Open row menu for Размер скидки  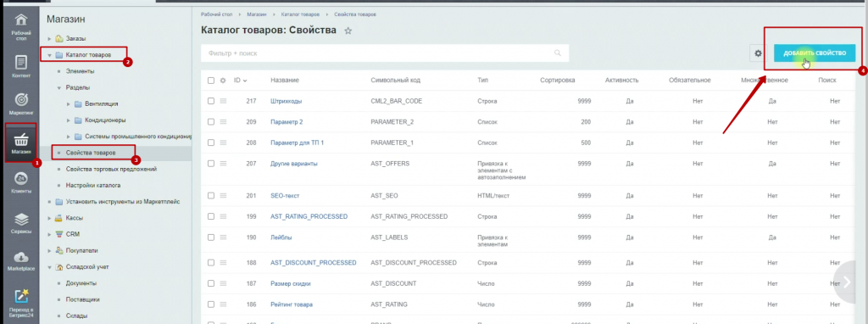tap(224, 283)
